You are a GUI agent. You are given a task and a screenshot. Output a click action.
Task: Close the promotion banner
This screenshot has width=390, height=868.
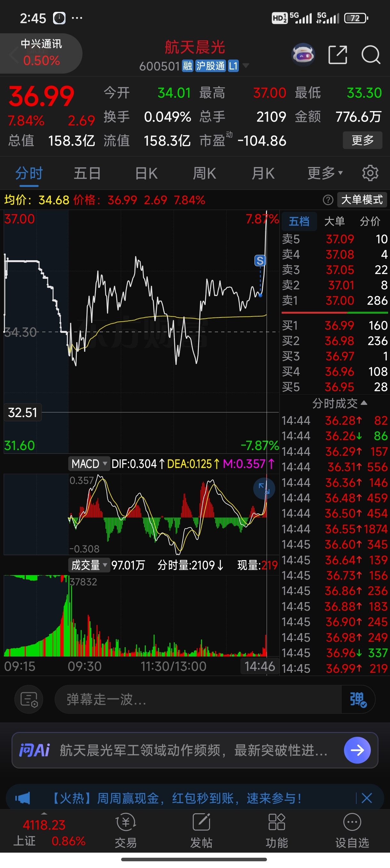(x=366, y=798)
